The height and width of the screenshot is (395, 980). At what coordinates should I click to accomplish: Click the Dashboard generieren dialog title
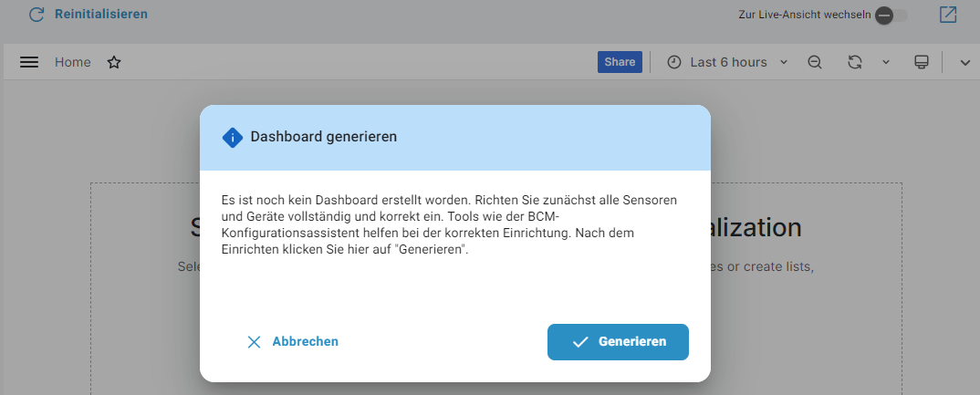pos(323,137)
